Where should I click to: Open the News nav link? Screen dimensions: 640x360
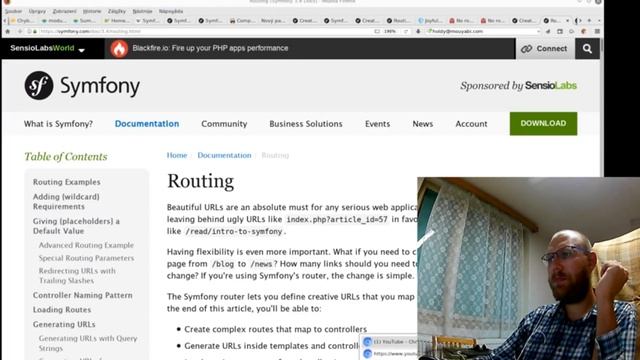click(423, 124)
